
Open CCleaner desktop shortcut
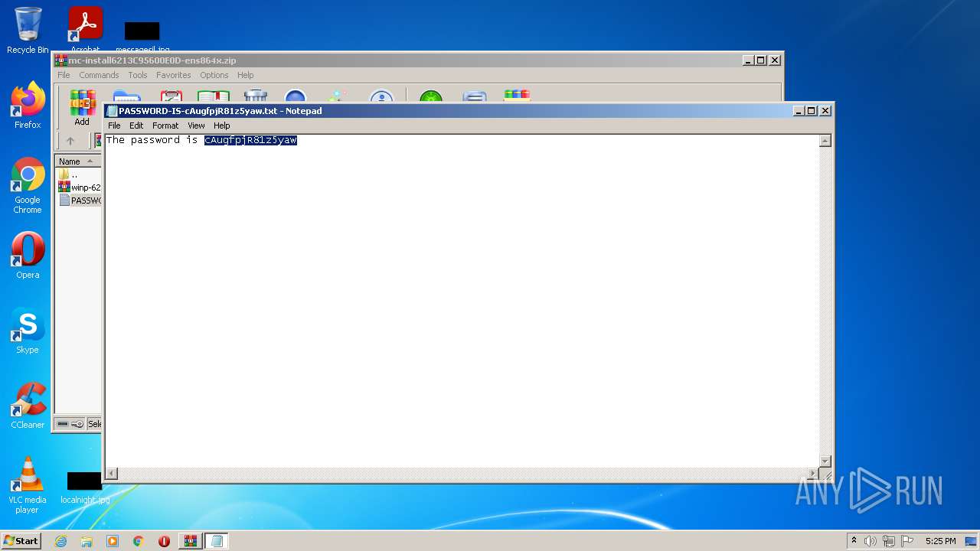(28, 406)
